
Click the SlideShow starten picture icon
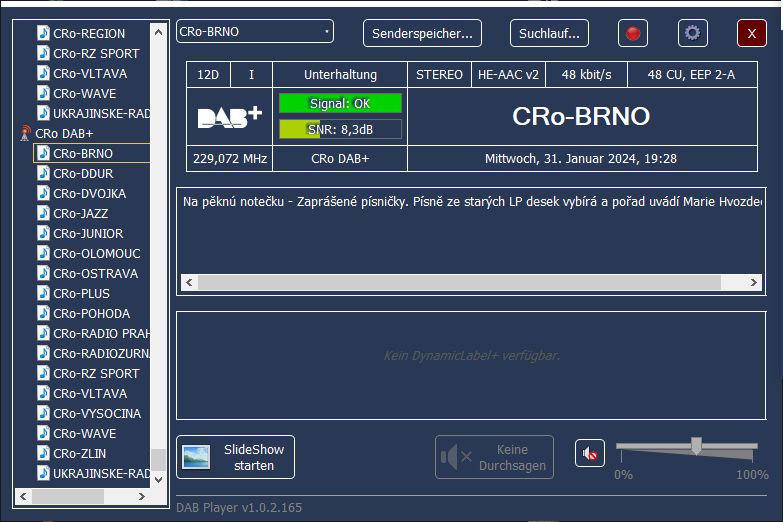pos(196,457)
